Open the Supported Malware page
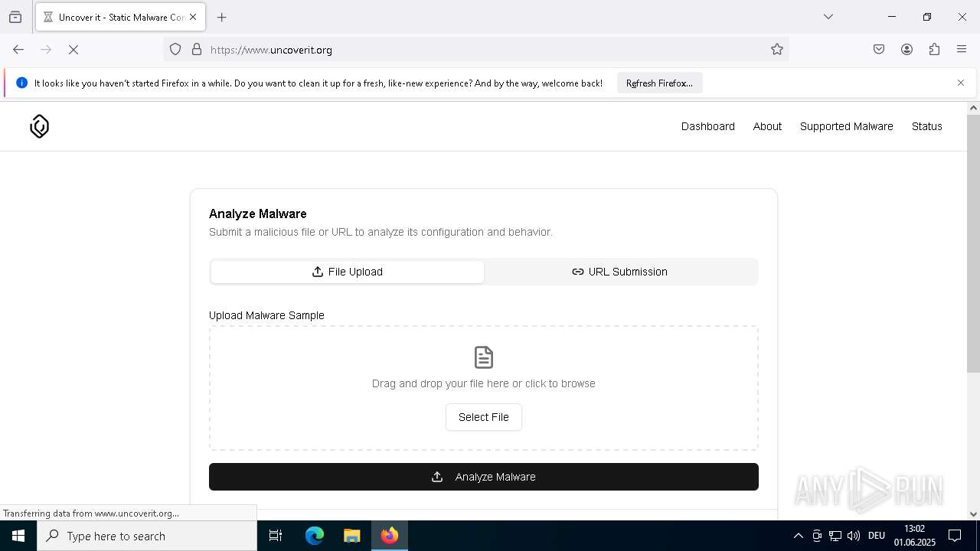980x551 pixels. [847, 126]
